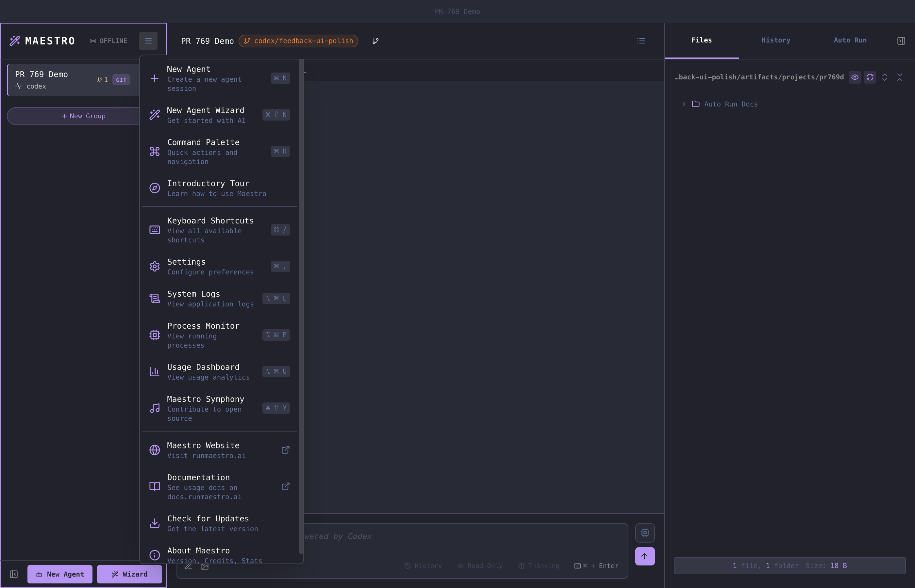Click the collapse-all icon in the Files panel
Image resolution: width=915 pixels, height=588 pixels.
(x=899, y=77)
